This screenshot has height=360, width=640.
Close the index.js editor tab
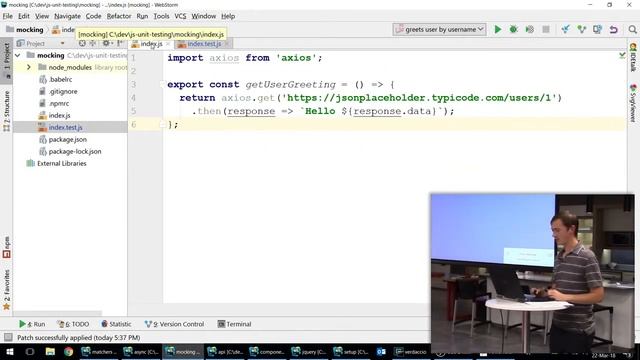point(168,44)
